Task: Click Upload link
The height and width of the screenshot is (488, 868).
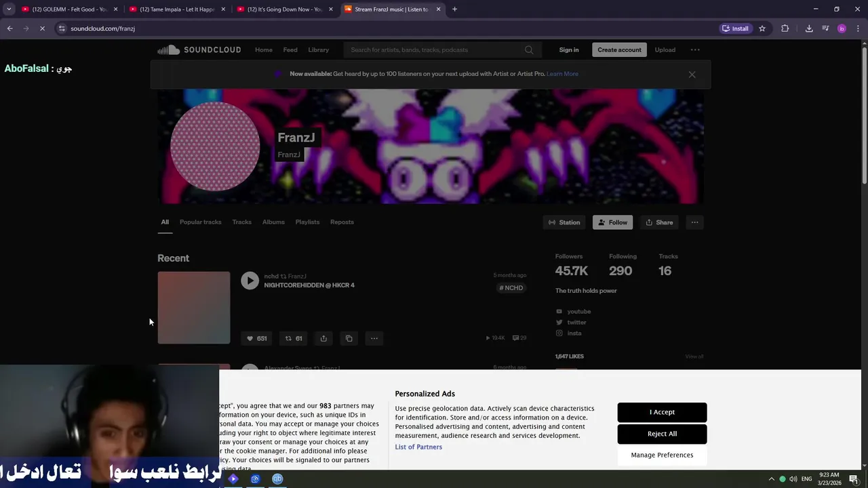Action: tap(665, 49)
